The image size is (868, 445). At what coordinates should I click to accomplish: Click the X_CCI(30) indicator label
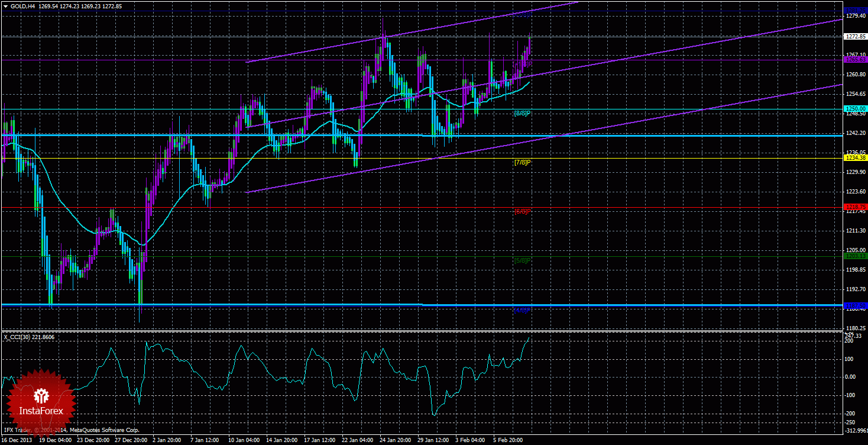click(x=29, y=337)
